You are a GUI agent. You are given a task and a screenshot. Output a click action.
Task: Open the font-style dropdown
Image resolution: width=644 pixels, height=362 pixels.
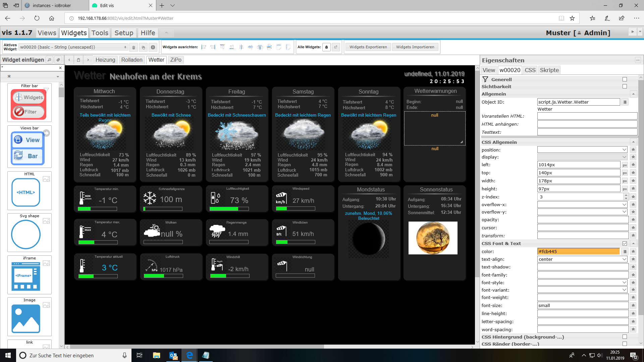click(x=583, y=283)
